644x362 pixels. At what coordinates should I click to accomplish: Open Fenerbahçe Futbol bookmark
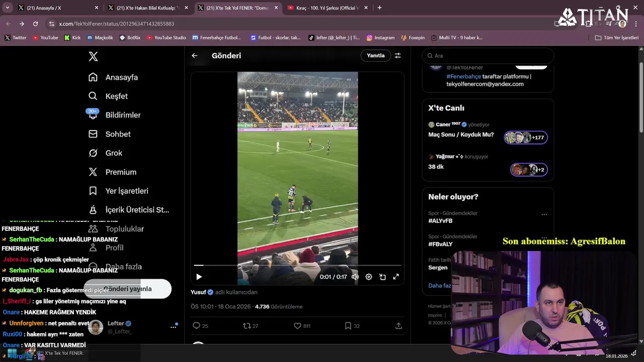(x=216, y=38)
